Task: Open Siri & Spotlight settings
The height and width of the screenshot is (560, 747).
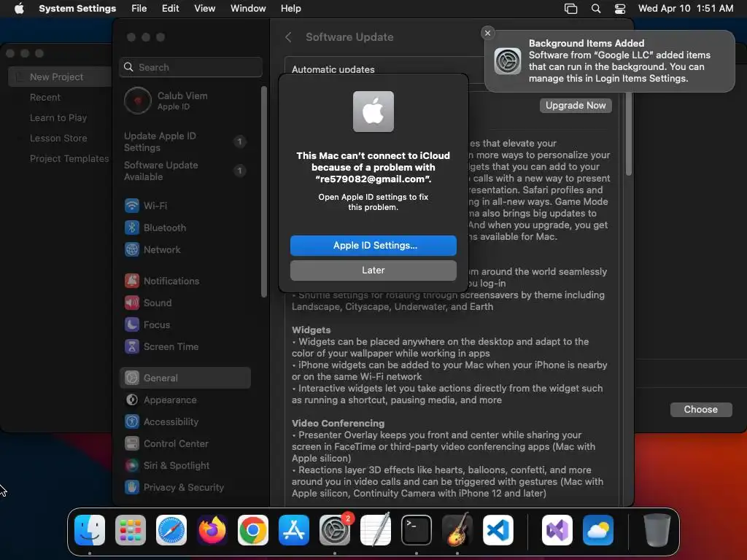Action: [185, 466]
